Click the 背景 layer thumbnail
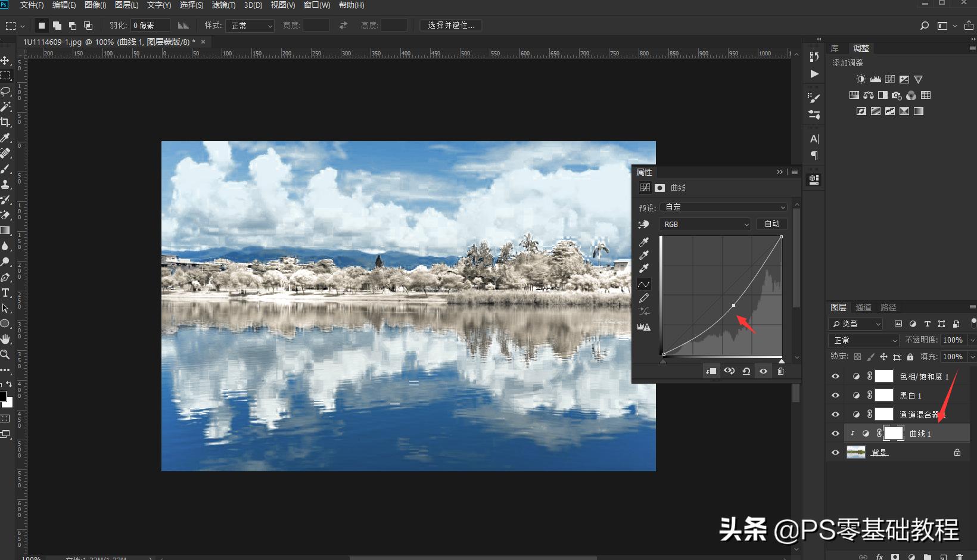The image size is (977, 560). tap(856, 452)
